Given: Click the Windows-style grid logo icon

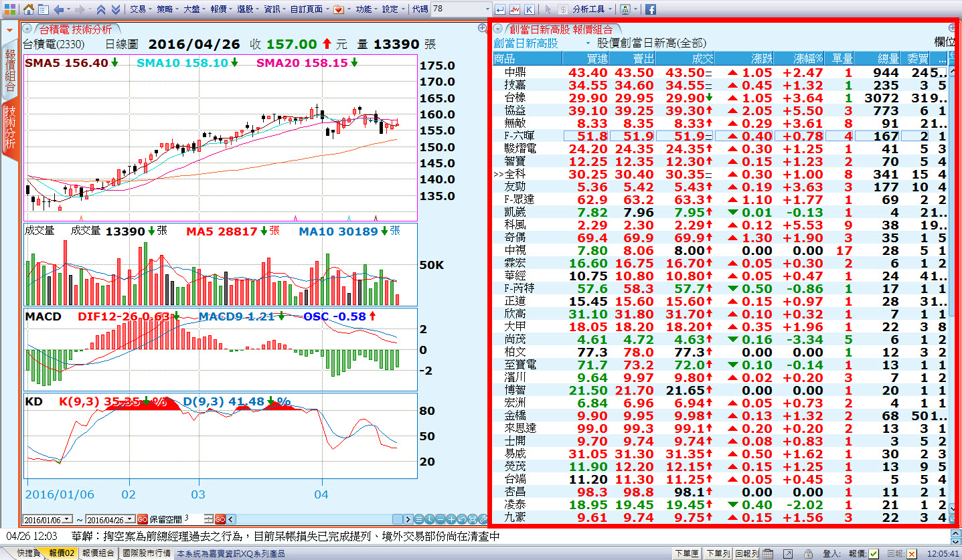Looking at the screenshot, I should coord(10,9).
